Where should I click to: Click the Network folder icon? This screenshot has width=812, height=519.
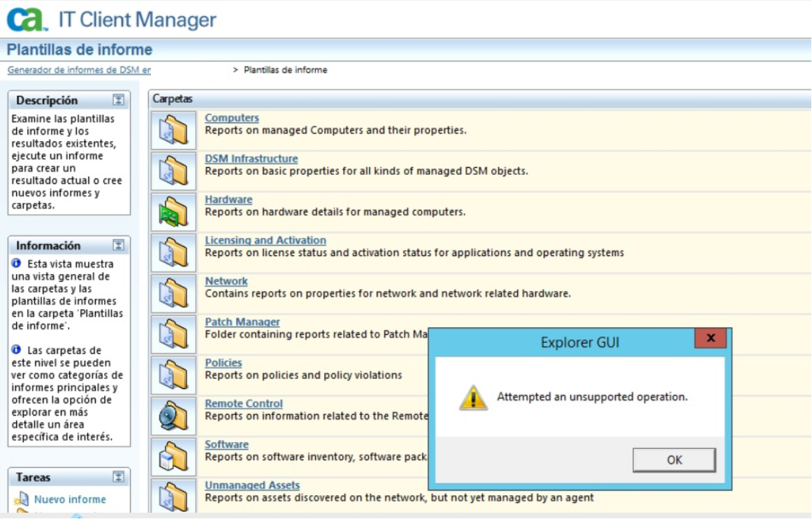173,294
